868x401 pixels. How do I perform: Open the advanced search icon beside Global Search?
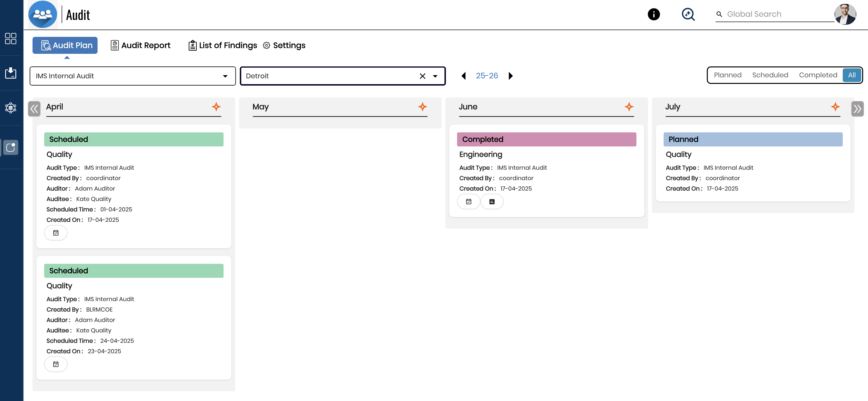[688, 14]
